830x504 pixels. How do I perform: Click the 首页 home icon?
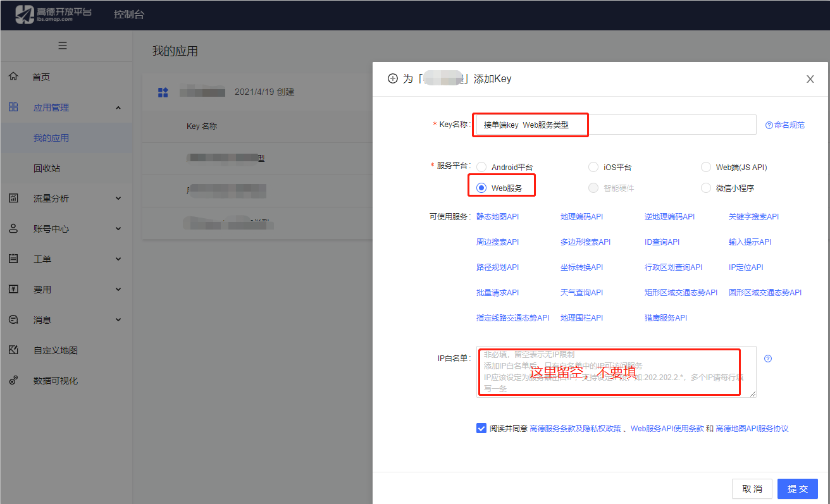click(x=13, y=77)
